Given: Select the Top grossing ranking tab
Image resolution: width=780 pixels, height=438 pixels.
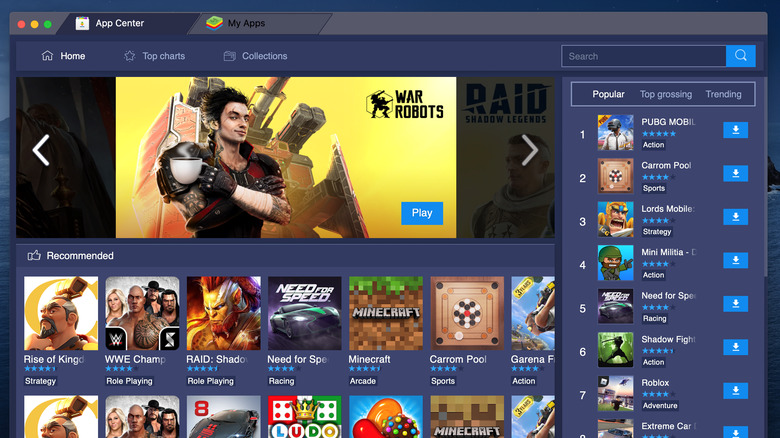Looking at the screenshot, I should [666, 94].
